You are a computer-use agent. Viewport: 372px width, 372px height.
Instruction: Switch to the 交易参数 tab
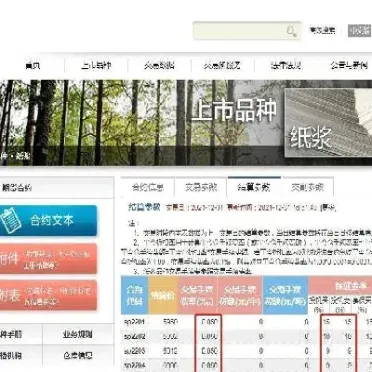[x=201, y=187]
